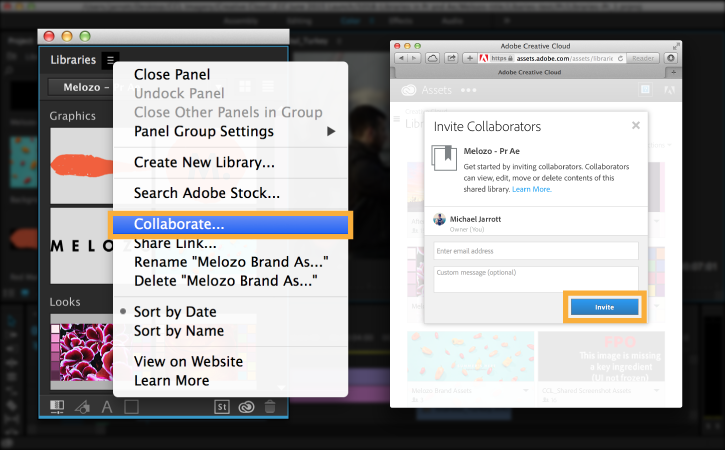Open the Learn More link in dialog

pos(531,189)
